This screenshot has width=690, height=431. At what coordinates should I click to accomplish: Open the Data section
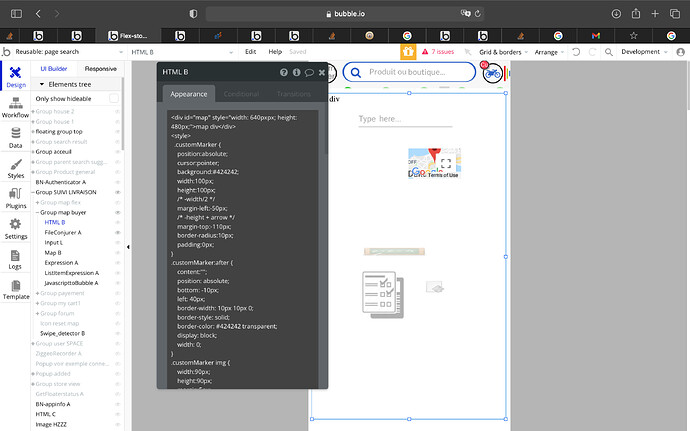[x=15, y=138]
